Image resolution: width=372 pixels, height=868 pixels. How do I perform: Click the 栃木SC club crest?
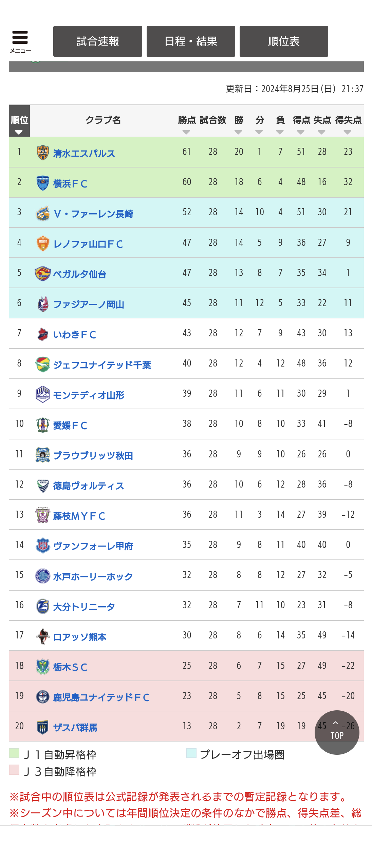[43, 667]
